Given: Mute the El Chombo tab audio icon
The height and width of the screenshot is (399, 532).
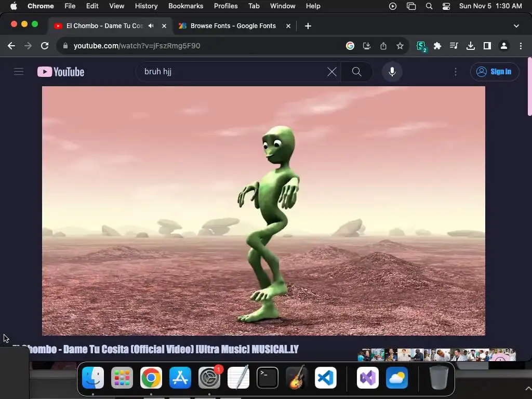Looking at the screenshot, I should (x=151, y=26).
